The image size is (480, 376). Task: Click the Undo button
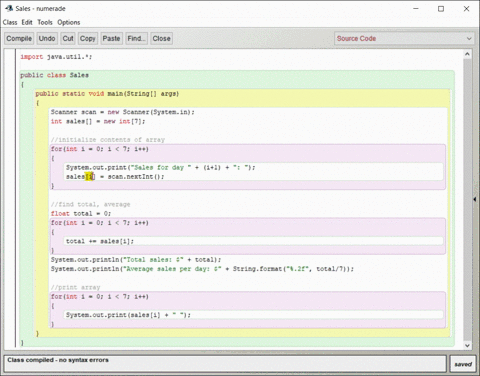coord(47,38)
